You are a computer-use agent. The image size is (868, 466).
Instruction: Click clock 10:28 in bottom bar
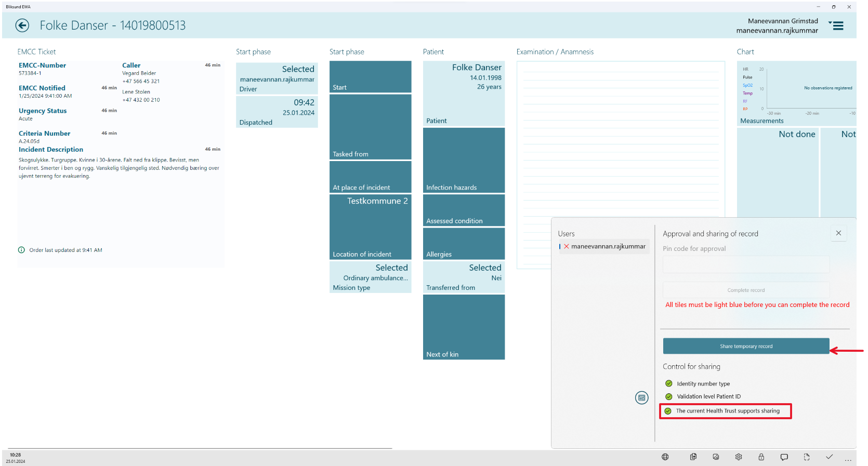click(15, 455)
